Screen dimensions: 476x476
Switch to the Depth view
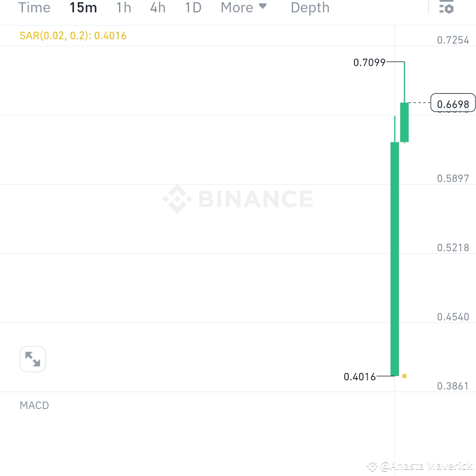coord(310,7)
